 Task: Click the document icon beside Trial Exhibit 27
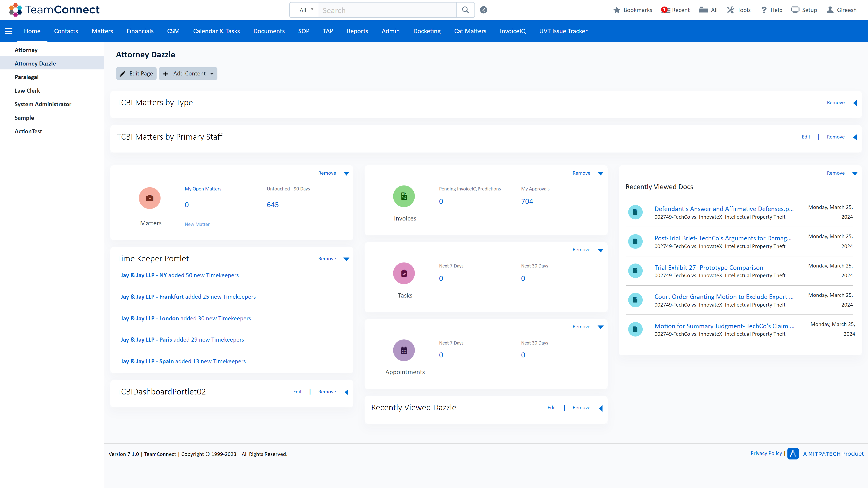pos(635,270)
